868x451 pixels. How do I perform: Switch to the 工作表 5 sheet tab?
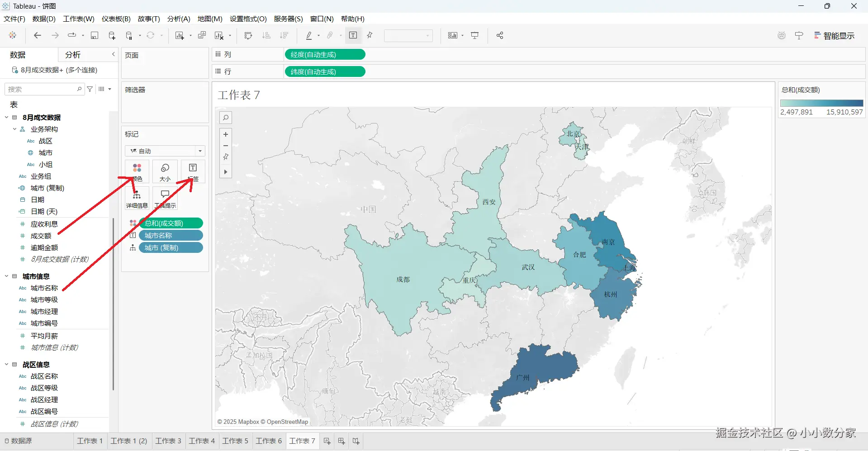coord(235,441)
